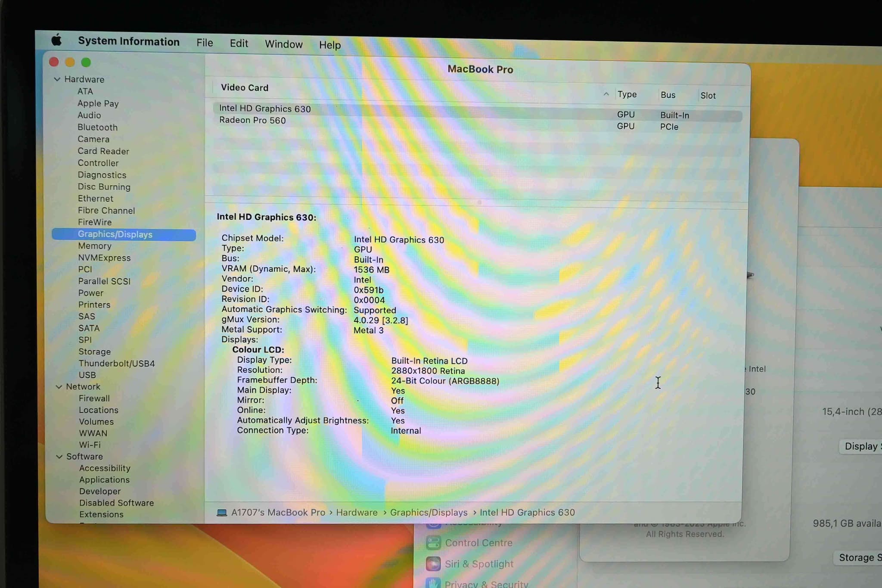Select Disc Burning in the sidebar
Screen dimensions: 882x588
point(104,187)
